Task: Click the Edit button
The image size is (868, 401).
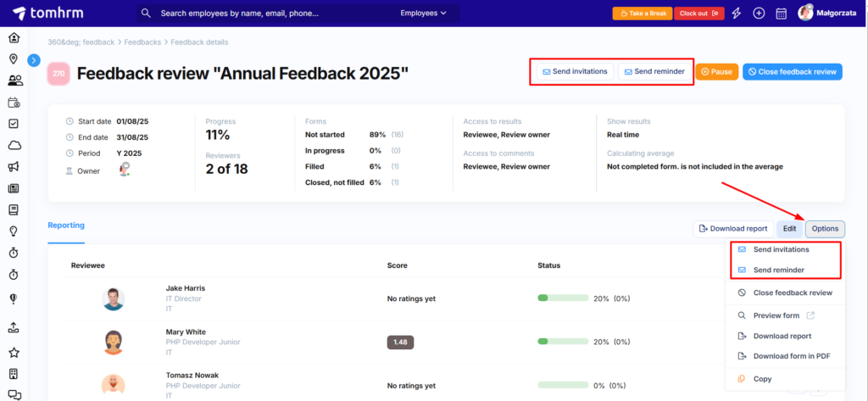Action: (789, 229)
